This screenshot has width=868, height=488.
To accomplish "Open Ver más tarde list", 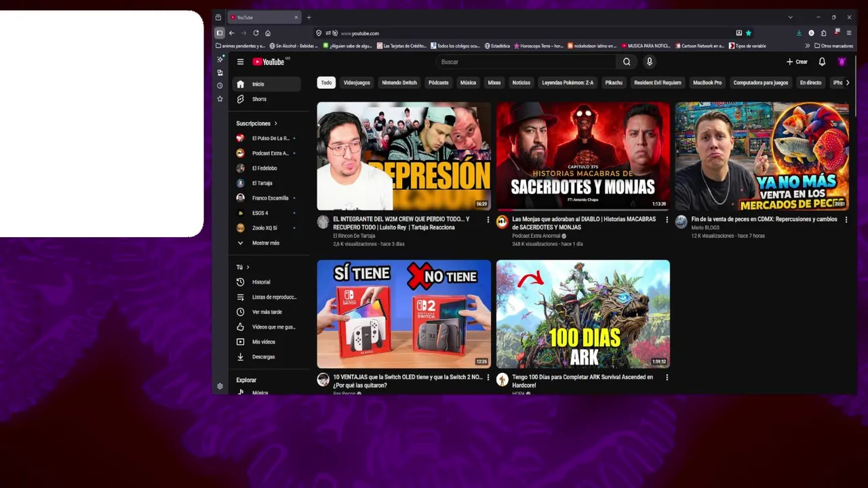I will pos(267,312).
